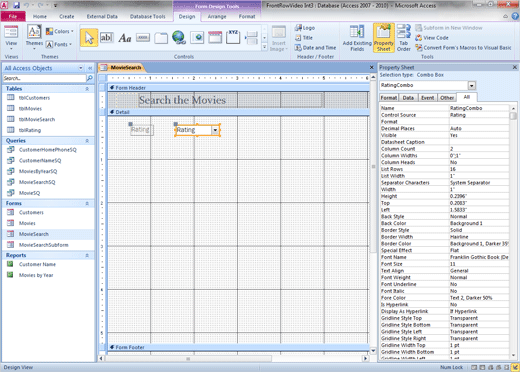Open Access Help question mark icon
Viewport: 520px width, 372px height.
[x=515, y=16]
